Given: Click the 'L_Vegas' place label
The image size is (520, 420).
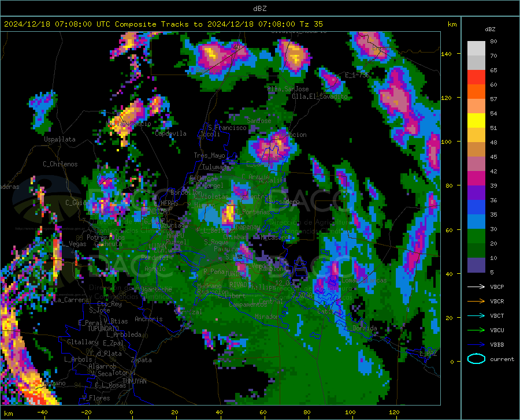Looking at the screenshot, I should point(75,244).
